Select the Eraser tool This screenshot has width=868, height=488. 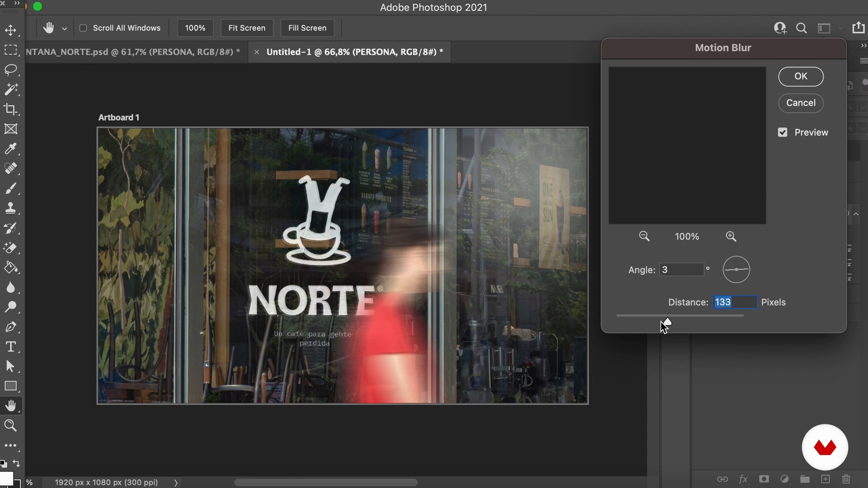[11, 248]
